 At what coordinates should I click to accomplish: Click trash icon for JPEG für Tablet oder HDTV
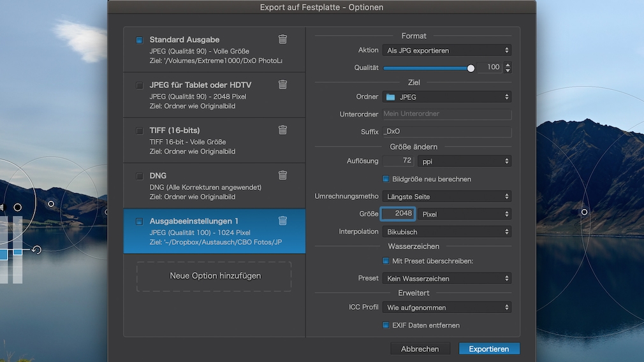point(282,85)
